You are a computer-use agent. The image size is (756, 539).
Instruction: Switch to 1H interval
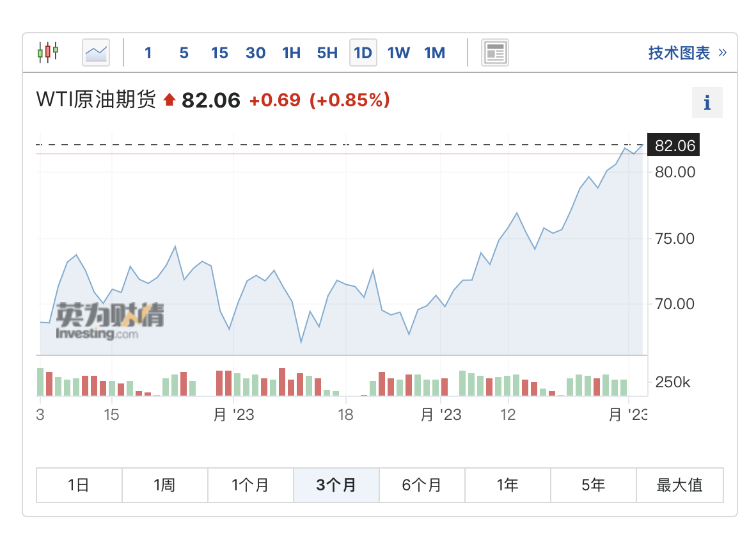291,52
